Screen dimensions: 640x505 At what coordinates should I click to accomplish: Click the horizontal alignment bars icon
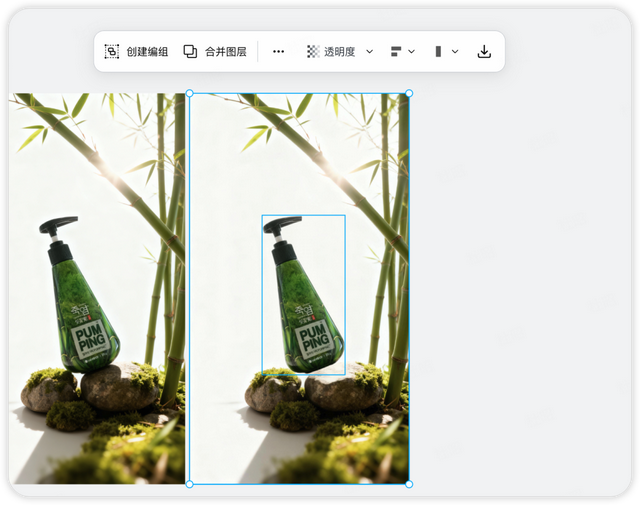(396, 52)
